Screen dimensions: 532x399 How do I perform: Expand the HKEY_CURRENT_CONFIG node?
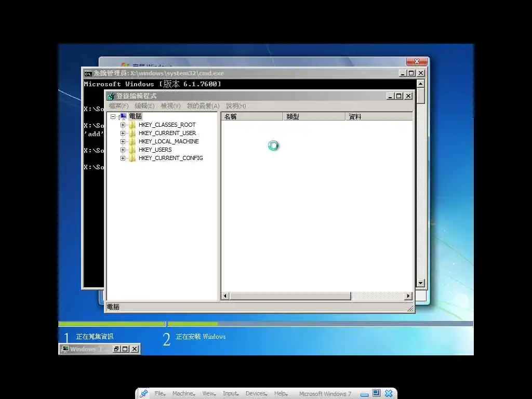(x=123, y=158)
